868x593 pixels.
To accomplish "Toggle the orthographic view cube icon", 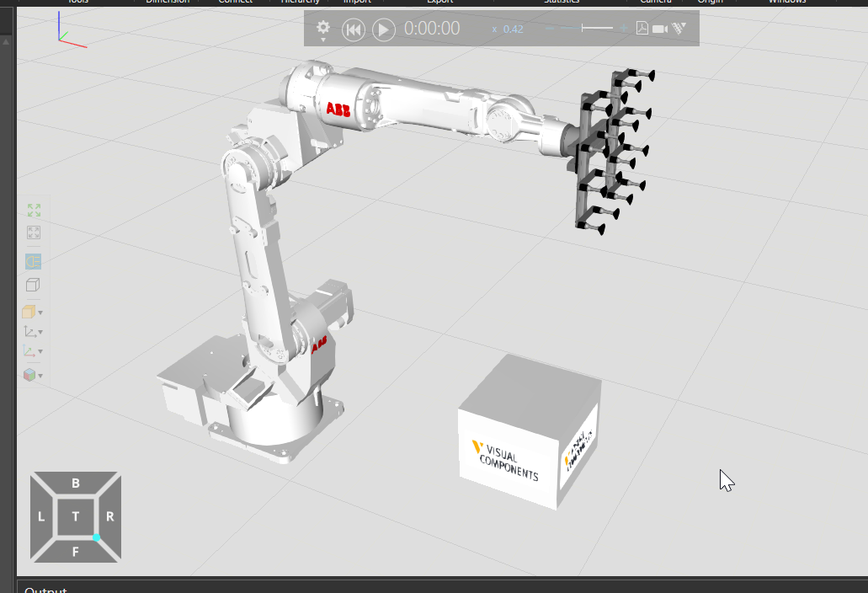I will pyautogui.click(x=33, y=285).
